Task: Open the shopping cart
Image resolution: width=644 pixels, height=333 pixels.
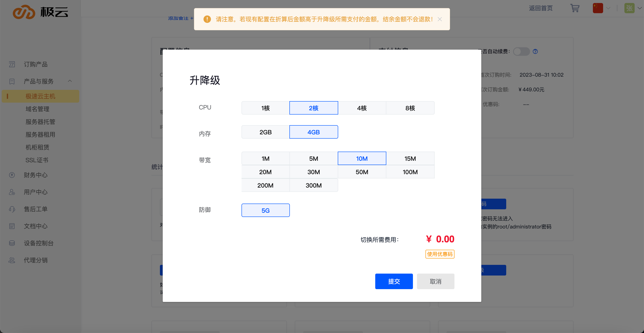Action: (x=575, y=8)
